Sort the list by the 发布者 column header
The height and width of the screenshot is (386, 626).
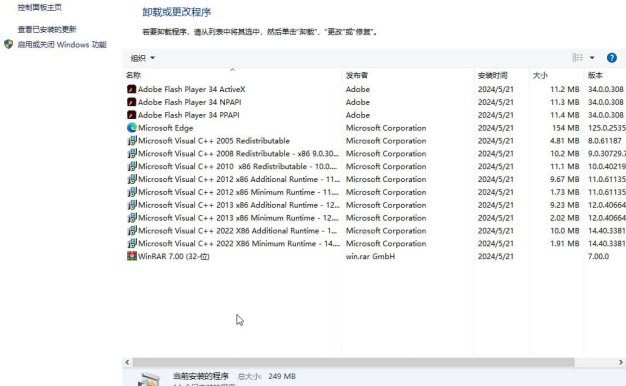357,75
